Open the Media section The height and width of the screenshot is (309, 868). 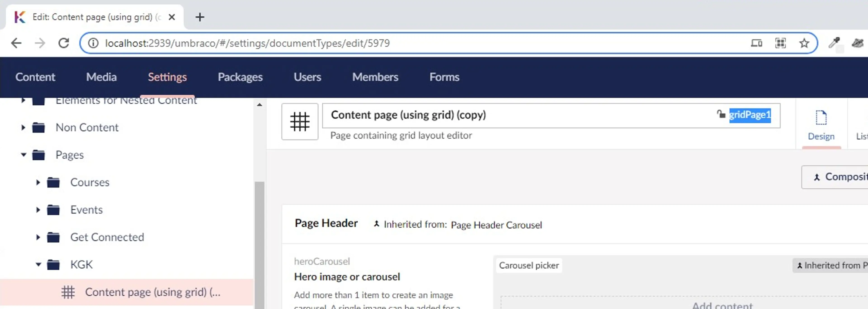pos(101,77)
